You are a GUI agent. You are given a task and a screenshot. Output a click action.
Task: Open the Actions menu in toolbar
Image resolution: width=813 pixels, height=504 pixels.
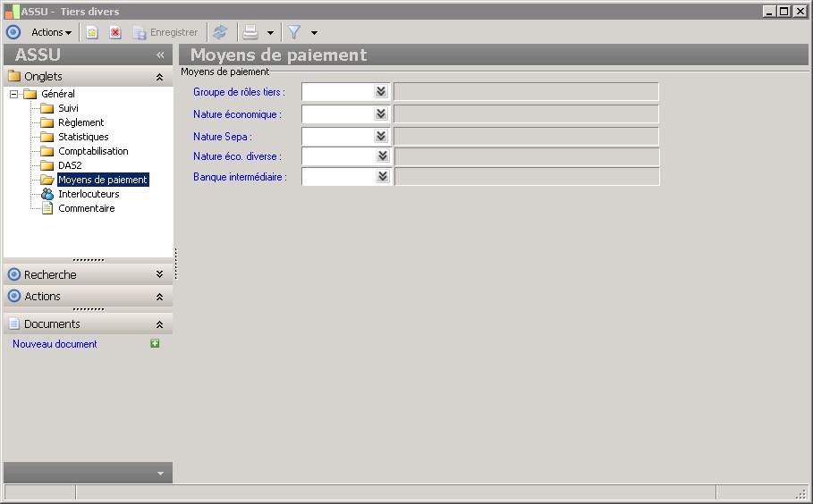pos(51,32)
